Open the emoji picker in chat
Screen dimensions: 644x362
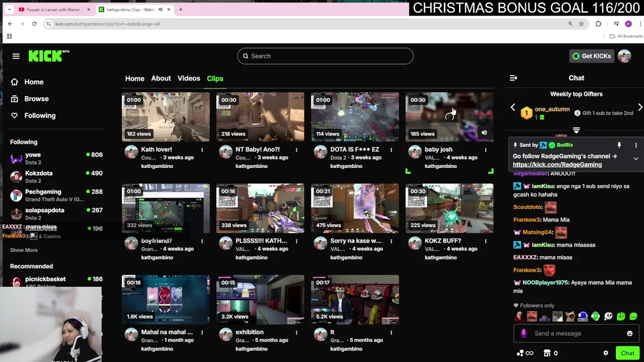coord(629,333)
